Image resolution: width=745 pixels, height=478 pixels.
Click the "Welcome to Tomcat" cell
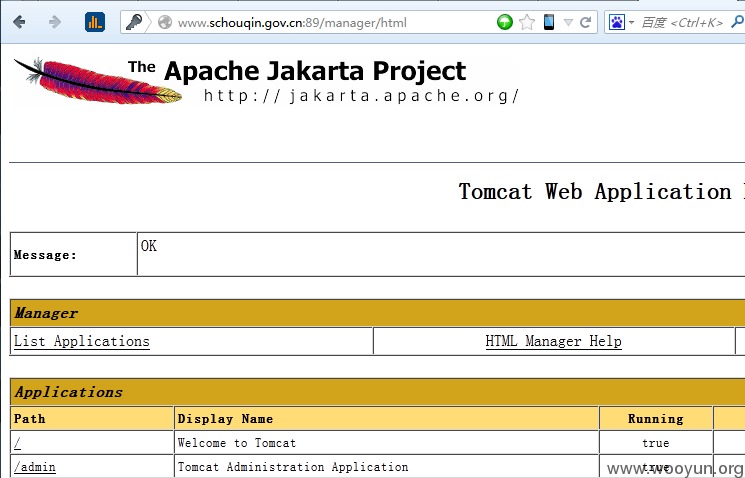point(386,443)
